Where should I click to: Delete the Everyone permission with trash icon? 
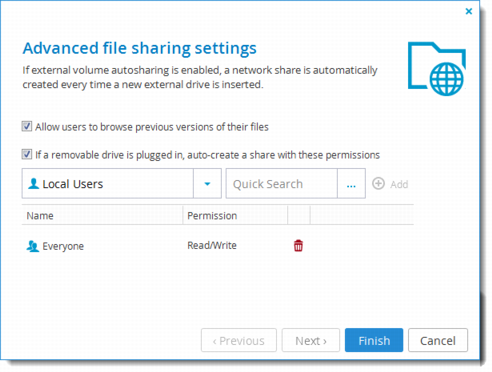click(298, 246)
